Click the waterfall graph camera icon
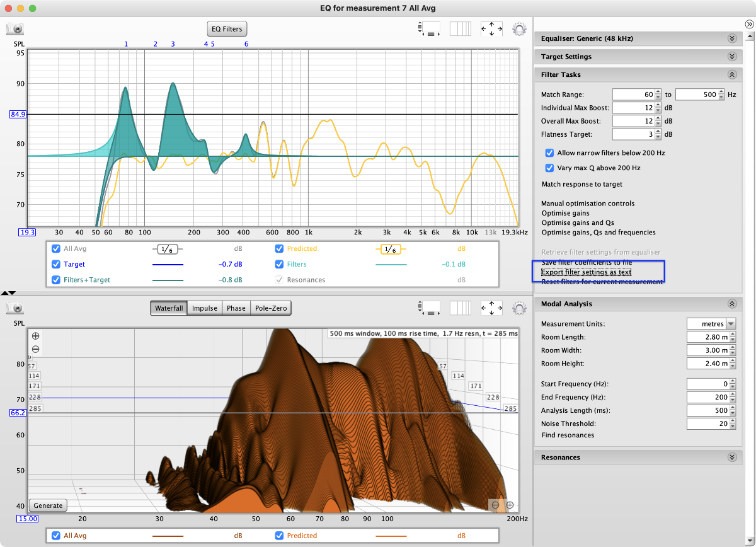756x547 pixels. 15,308
